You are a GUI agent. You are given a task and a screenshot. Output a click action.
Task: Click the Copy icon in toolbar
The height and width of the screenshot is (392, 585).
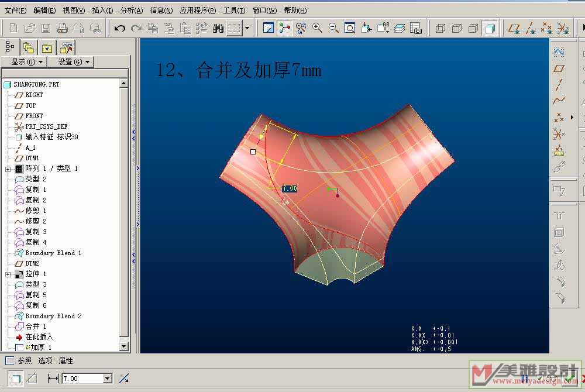click(x=153, y=28)
